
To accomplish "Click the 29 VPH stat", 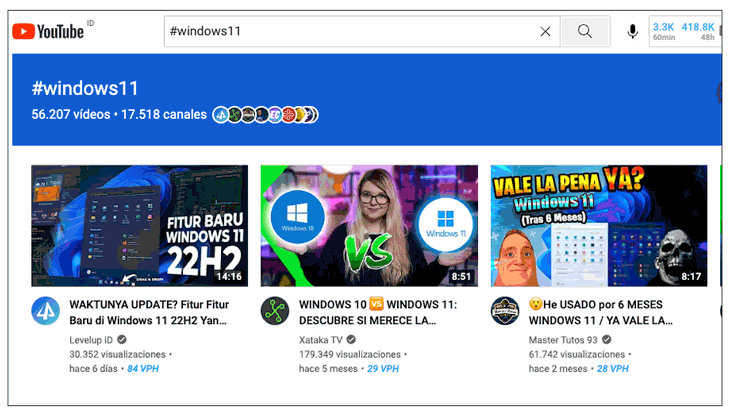I will [x=383, y=369].
